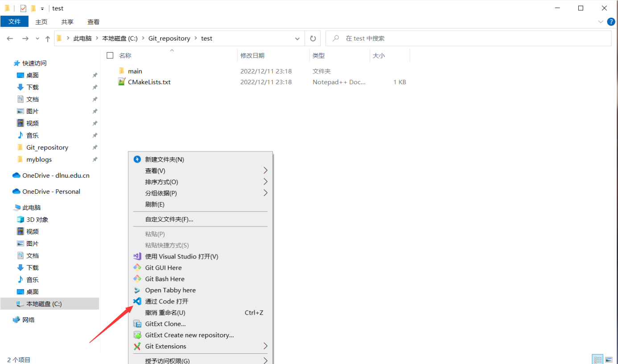The height and width of the screenshot is (364, 618).
Task: Click the 3D 对象 icon in sidebar
Action: [x=20, y=220]
